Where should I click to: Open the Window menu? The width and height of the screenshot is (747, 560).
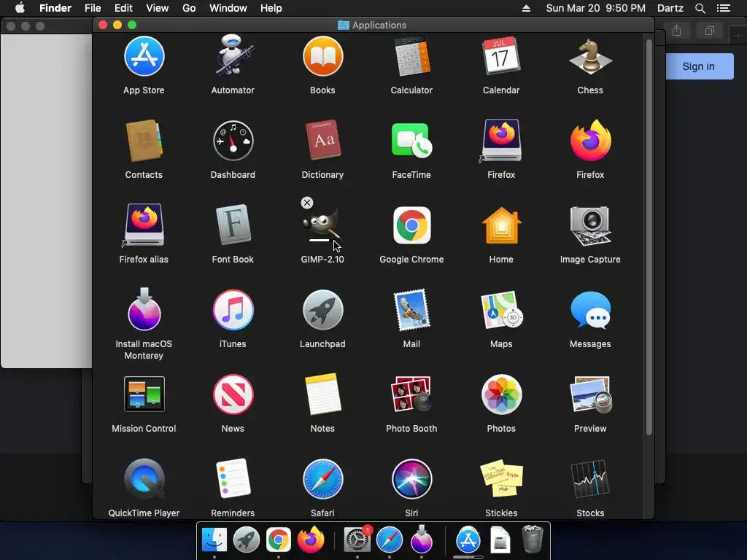point(228,8)
